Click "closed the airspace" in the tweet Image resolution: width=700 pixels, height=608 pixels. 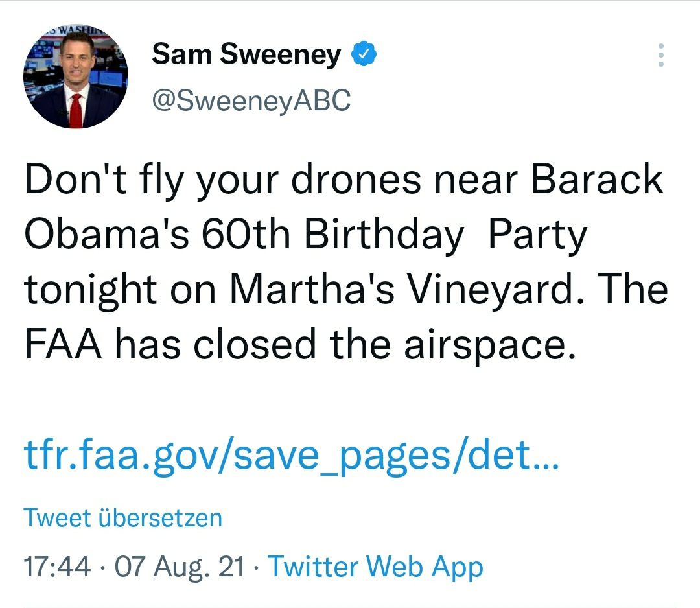pos(383,345)
